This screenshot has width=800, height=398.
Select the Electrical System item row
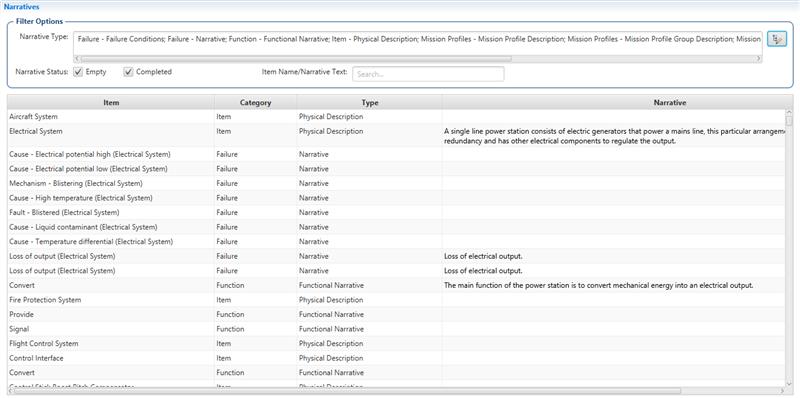pos(396,136)
